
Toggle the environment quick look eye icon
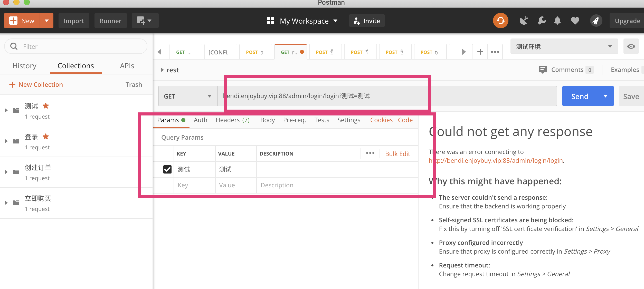click(631, 46)
